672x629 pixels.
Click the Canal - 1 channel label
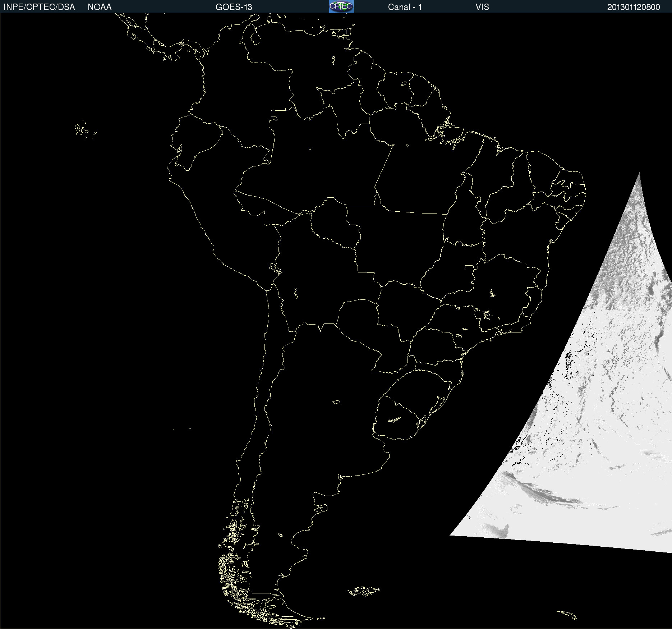click(x=405, y=7)
